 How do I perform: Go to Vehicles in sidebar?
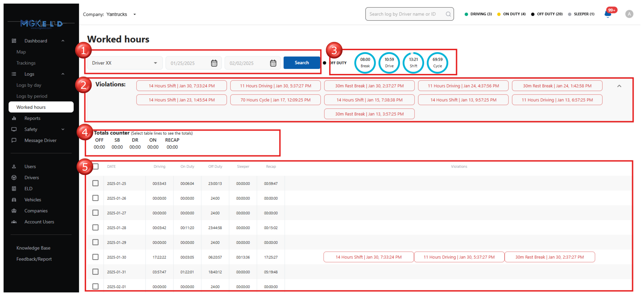point(33,200)
